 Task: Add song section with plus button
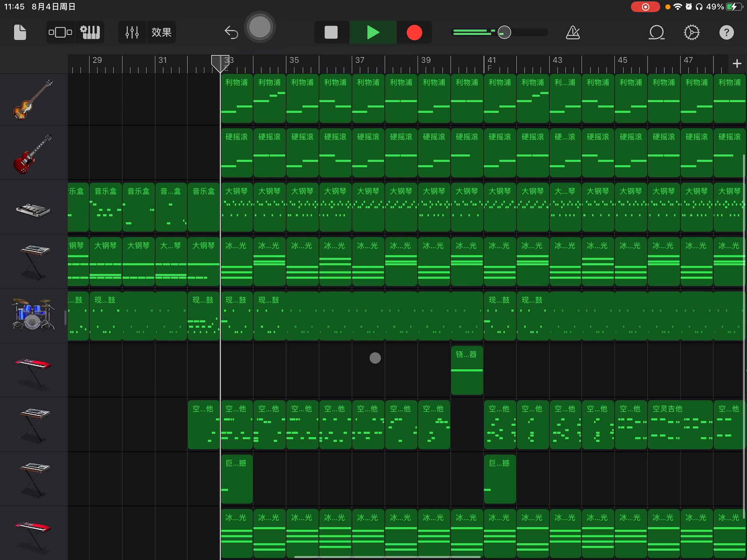click(736, 64)
